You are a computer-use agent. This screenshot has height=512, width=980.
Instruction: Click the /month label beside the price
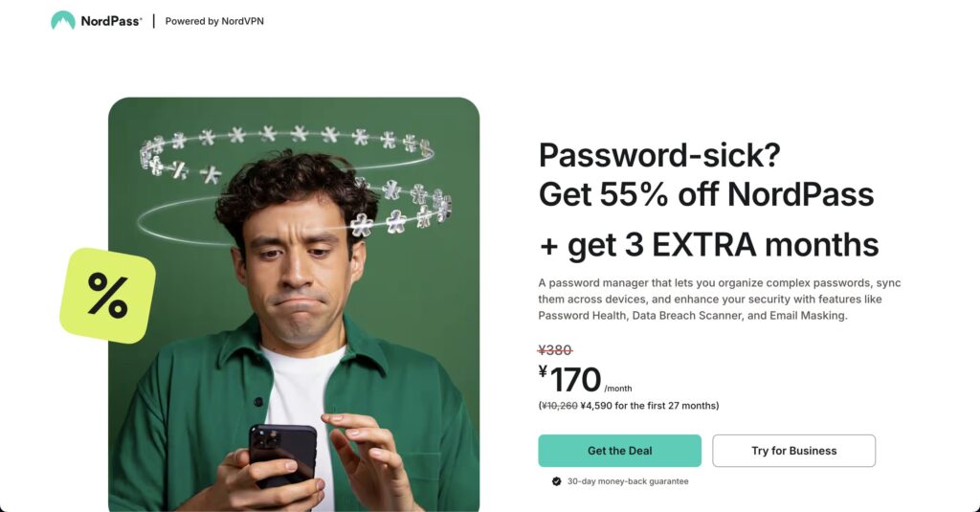coord(618,389)
